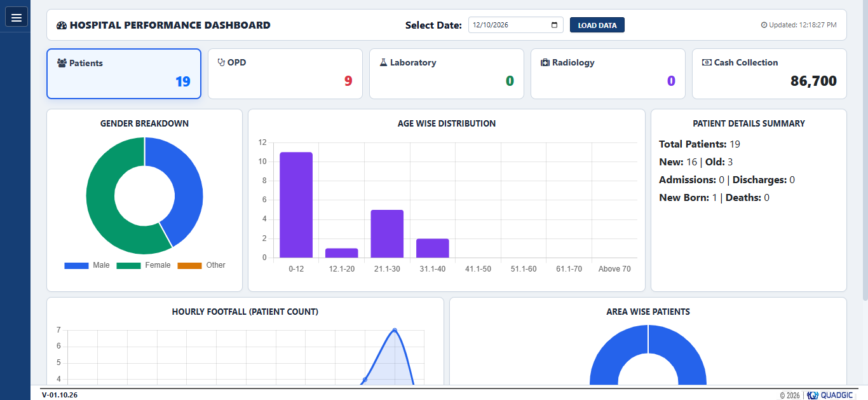Click the Hospital Performance Dashboard title
Screen dimensions: 868x400
tap(170, 25)
